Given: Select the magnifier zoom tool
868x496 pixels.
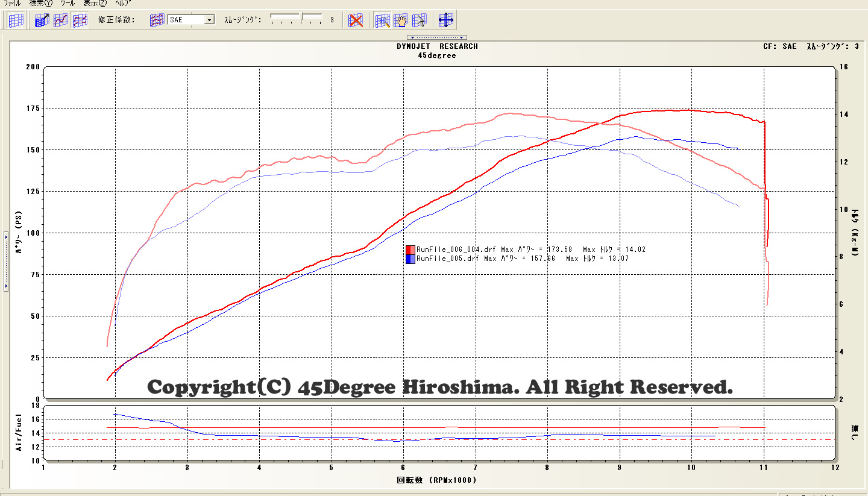Looking at the screenshot, I should pos(383,20).
